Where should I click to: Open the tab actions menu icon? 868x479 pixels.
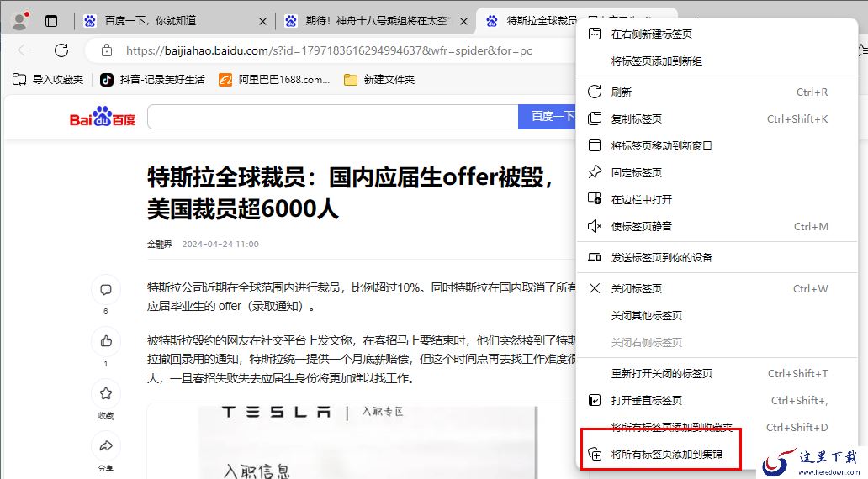tap(51, 21)
